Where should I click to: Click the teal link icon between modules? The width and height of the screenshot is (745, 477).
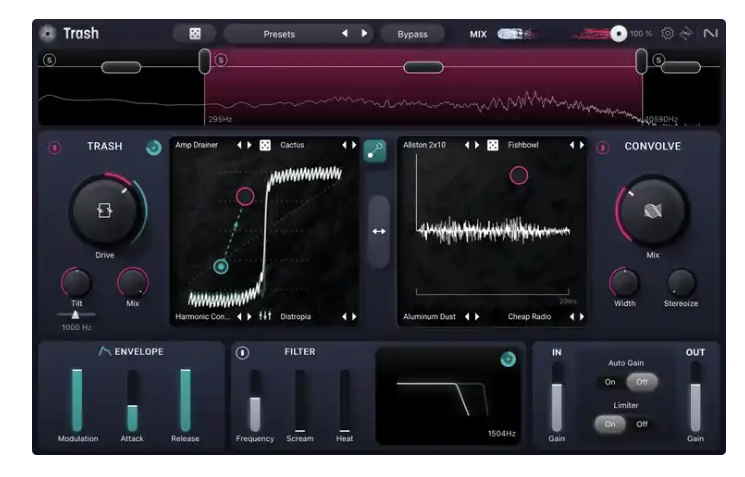[x=375, y=151]
